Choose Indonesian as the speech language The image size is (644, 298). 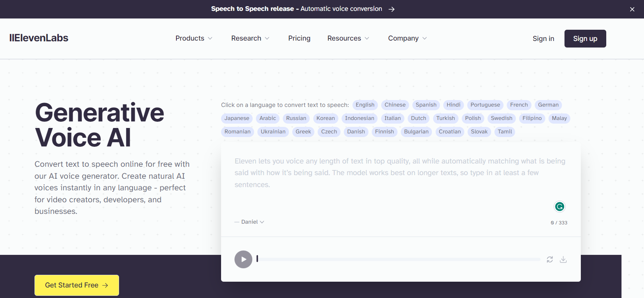click(359, 118)
